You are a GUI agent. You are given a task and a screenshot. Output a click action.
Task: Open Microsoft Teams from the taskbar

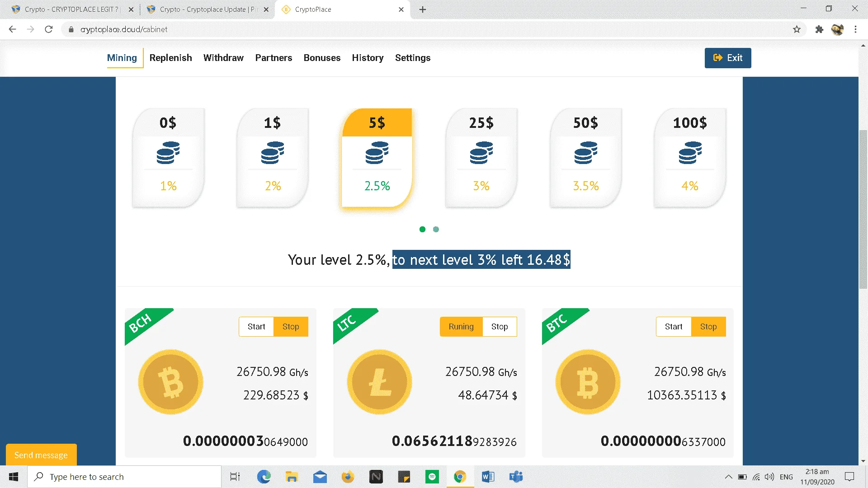pos(516,477)
